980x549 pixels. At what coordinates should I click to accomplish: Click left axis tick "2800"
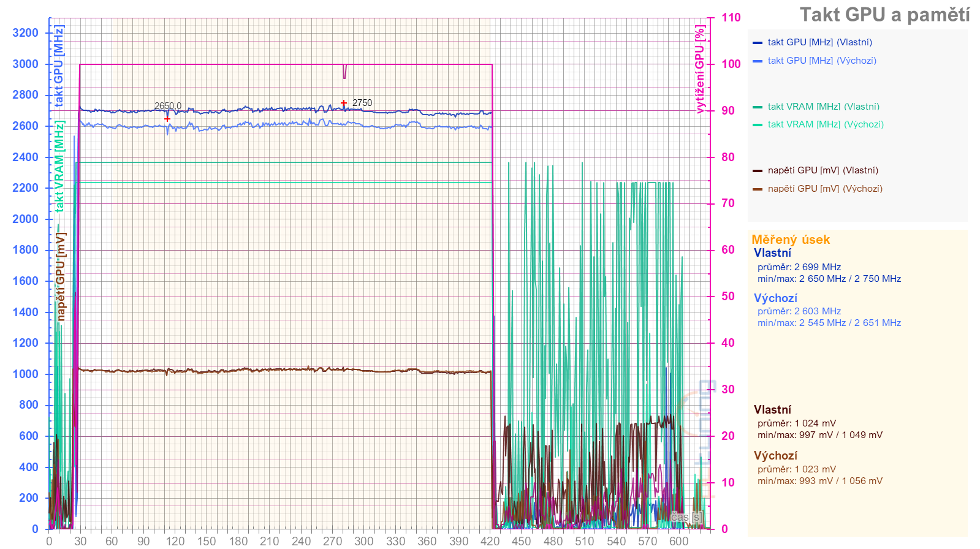coord(25,95)
